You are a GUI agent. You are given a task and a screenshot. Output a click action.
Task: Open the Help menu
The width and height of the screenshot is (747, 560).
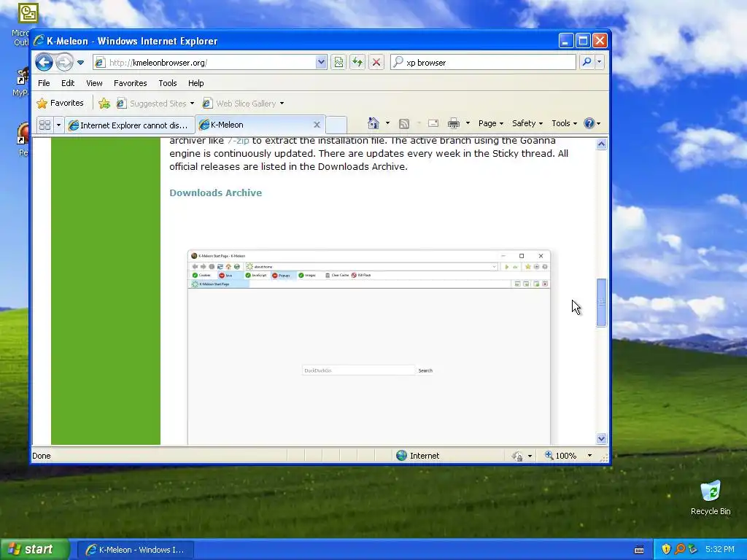(x=196, y=83)
